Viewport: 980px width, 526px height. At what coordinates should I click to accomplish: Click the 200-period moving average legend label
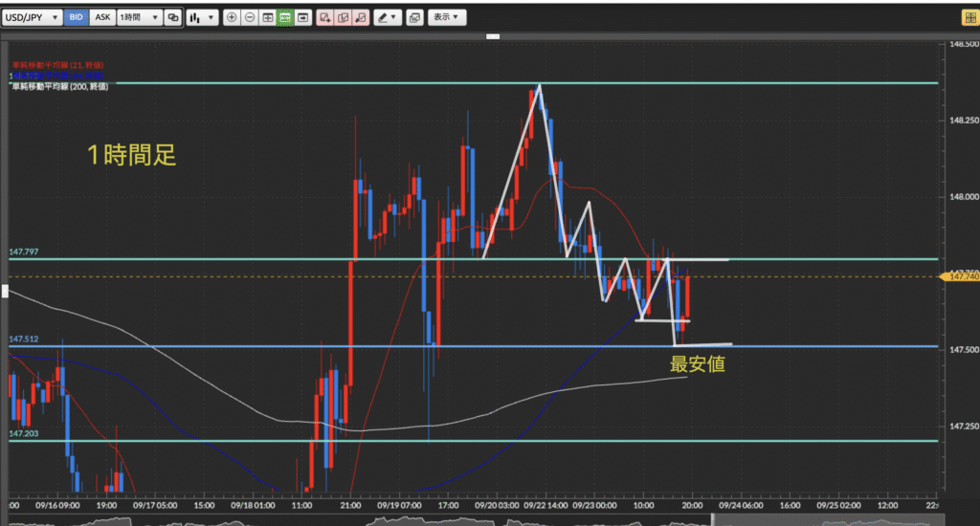tap(59, 86)
